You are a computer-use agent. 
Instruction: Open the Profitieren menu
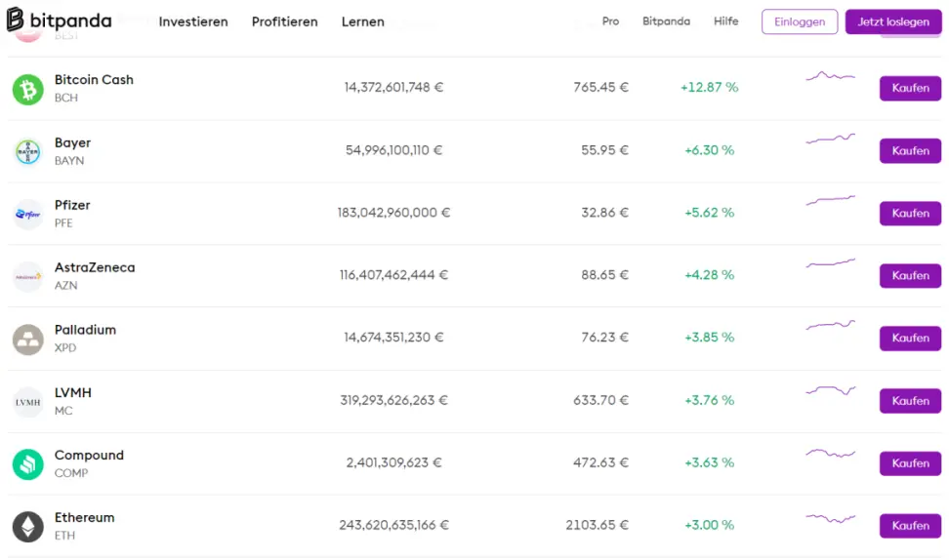(x=284, y=21)
